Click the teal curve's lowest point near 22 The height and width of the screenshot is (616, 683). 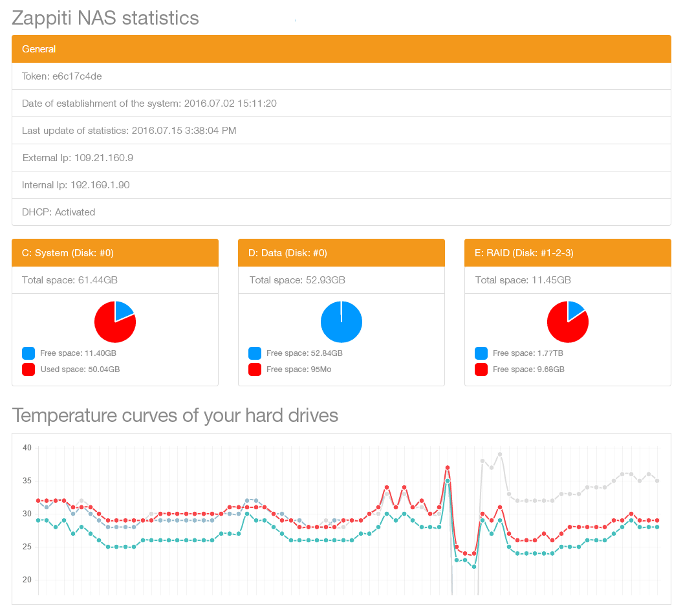click(x=474, y=567)
